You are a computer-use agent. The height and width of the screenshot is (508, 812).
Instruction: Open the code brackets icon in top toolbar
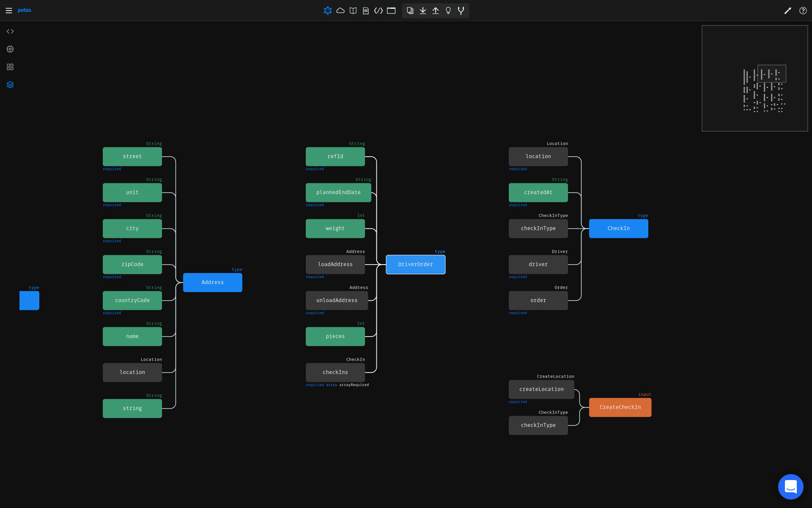[x=379, y=11]
